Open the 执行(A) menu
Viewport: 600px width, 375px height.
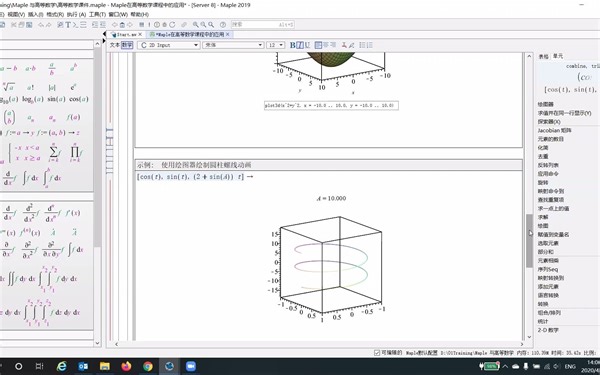(76, 14)
